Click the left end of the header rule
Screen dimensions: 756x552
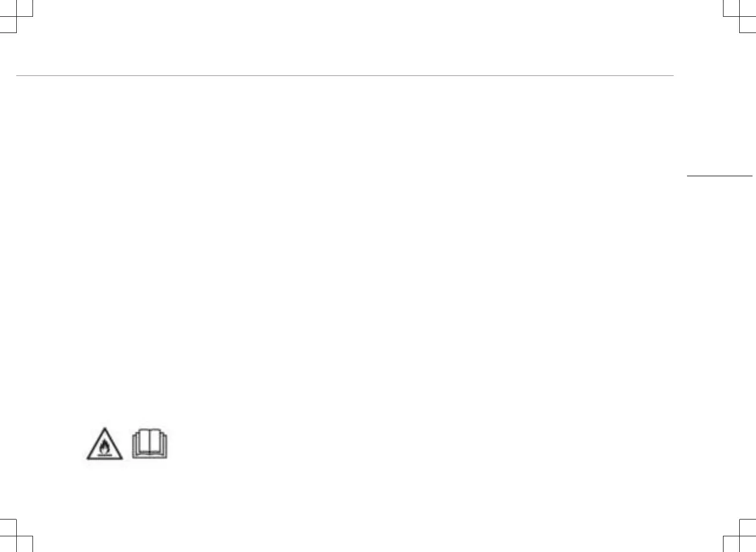point(19,75)
